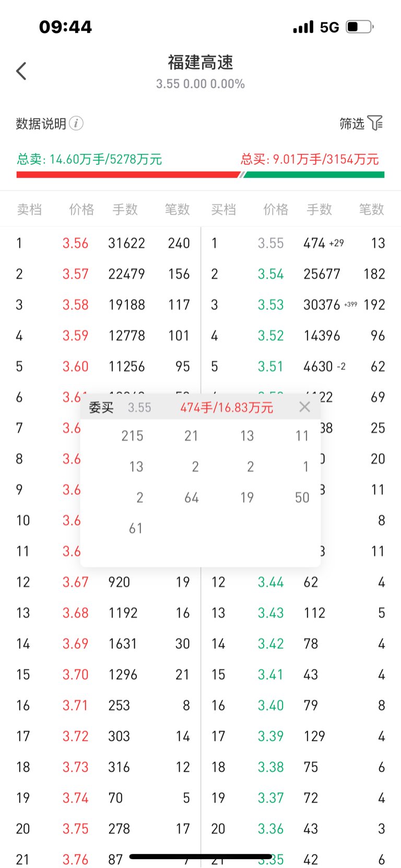
Task: Tap sell volume 1631
Action: pyautogui.click(x=123, y=644)
